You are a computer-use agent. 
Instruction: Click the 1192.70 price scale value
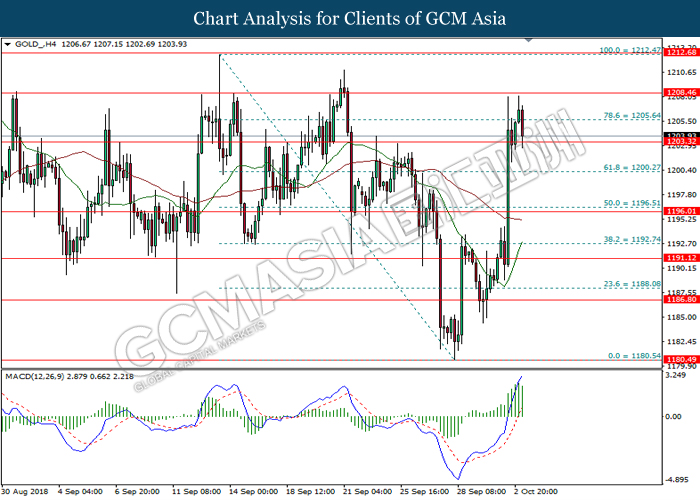[681, 244]
